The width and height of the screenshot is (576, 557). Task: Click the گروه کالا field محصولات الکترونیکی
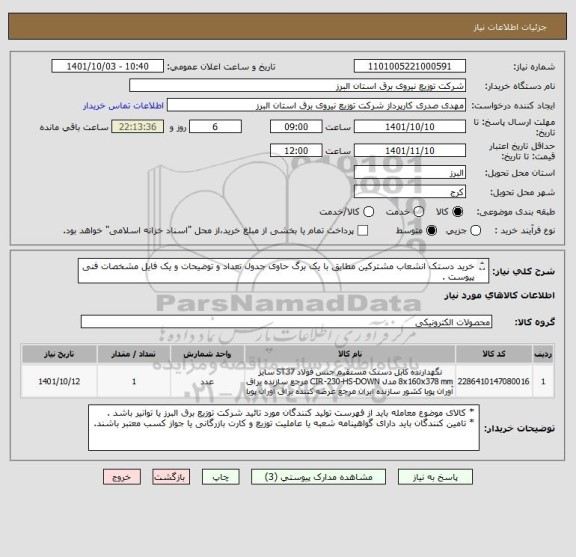click(x=286, y=322)
